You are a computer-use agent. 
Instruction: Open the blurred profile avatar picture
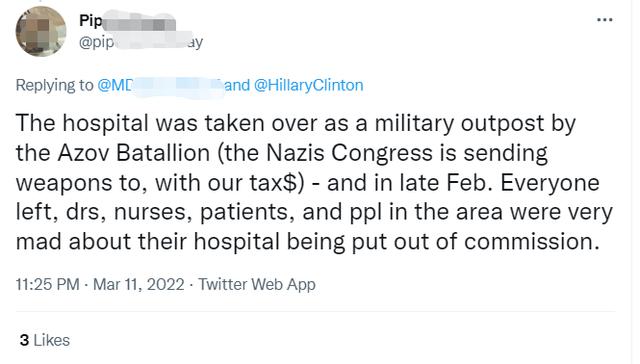click(x=41, y=31)
